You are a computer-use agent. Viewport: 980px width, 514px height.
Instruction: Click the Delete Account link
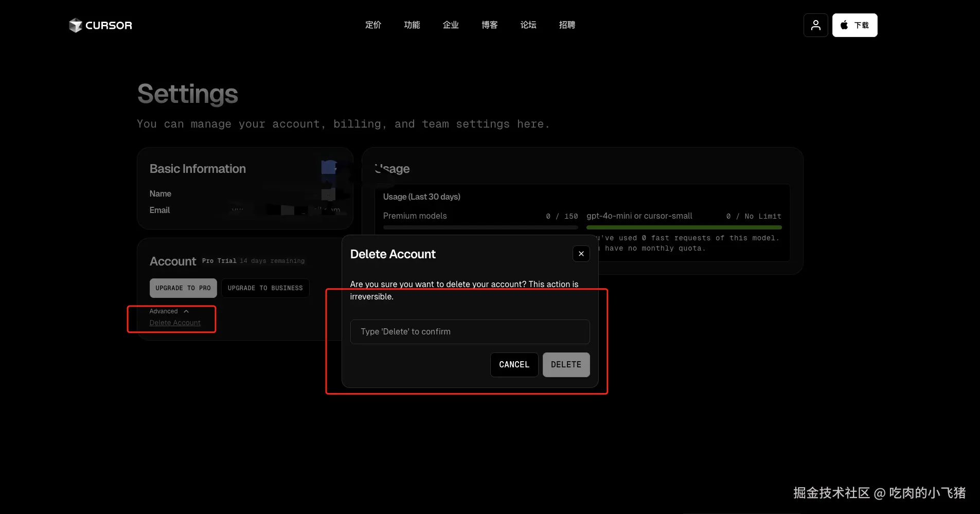click(175, 323)
